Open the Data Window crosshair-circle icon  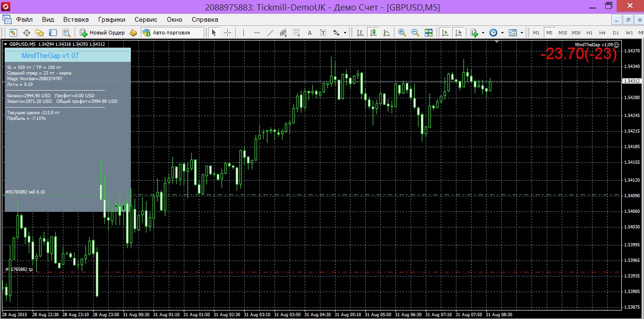coord(26,33)
